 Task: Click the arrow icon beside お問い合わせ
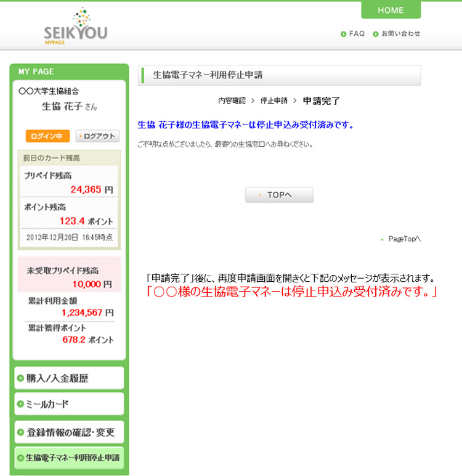(x=376, y=34)
